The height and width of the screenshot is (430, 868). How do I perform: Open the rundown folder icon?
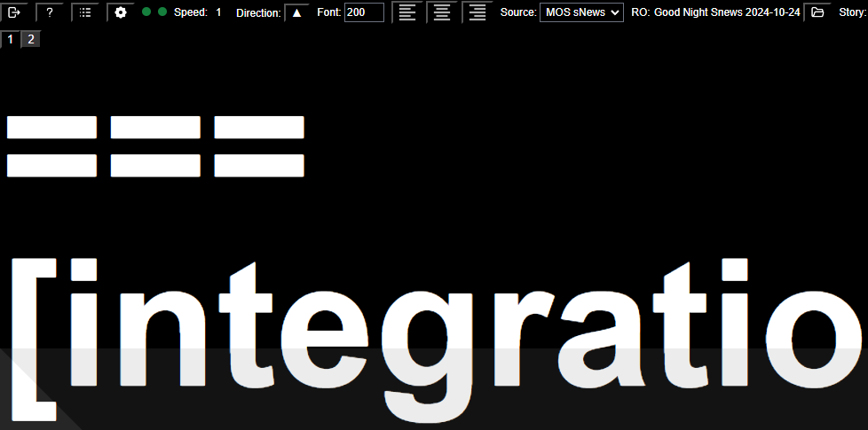(817, 12)
